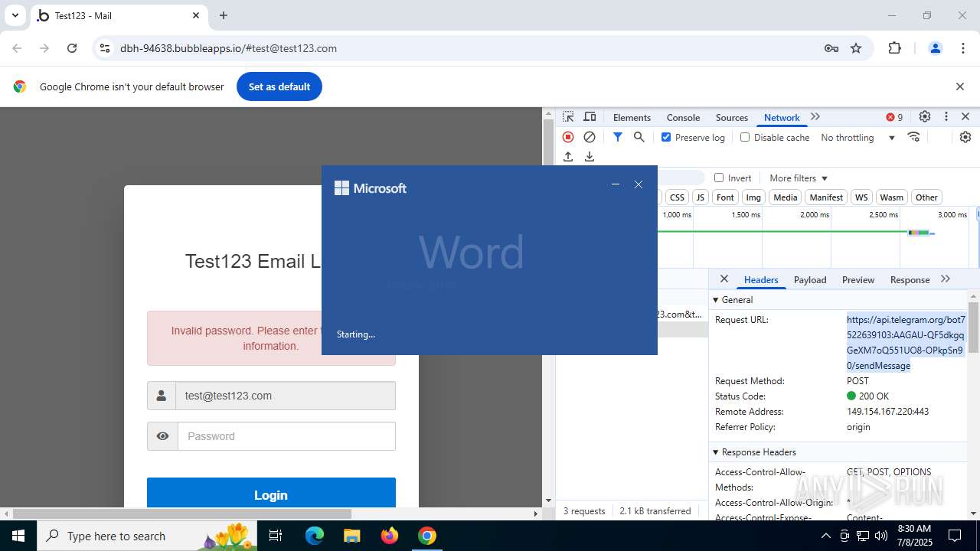Stop recording network log
The width and height of the screenshot is (980, 551).
(568, 137)
